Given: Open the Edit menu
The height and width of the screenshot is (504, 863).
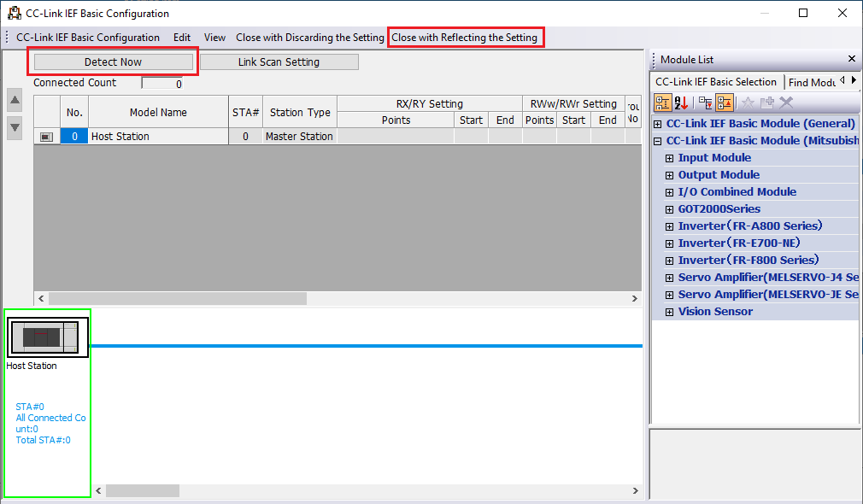Looking at the screenshot, I should pos(182,38).
